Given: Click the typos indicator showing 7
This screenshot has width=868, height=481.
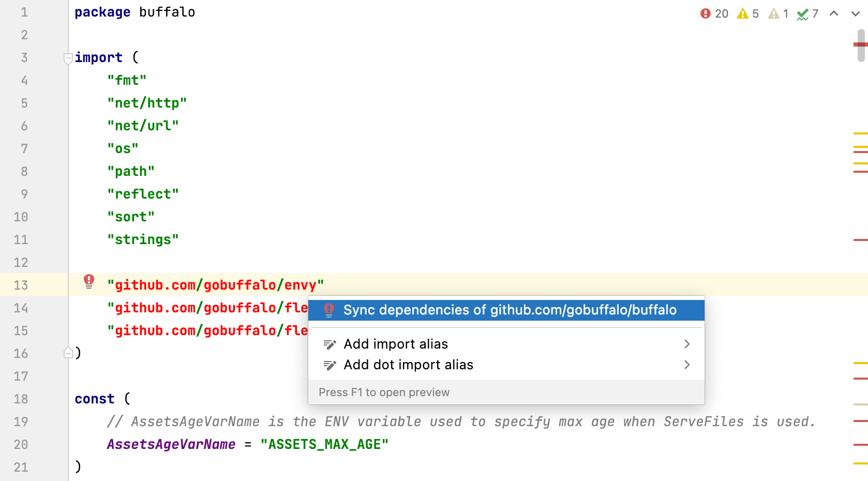Looking at the screenshot, I should click(807, 13).
